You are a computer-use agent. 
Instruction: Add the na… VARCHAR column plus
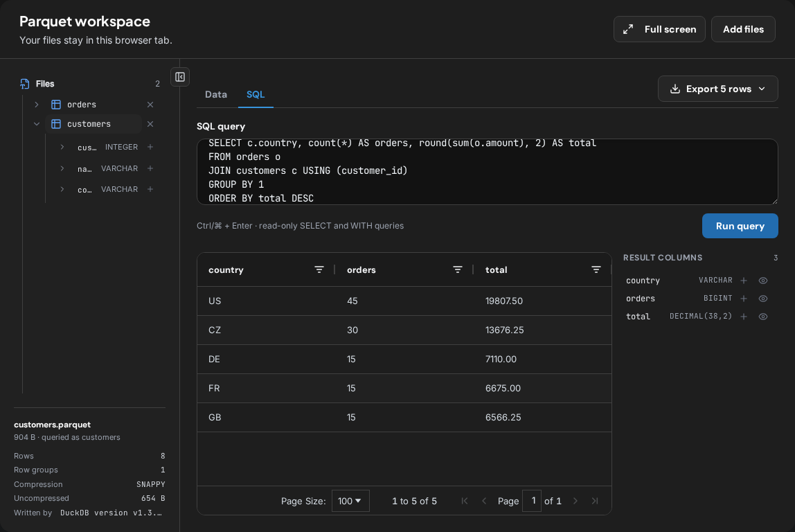pos(150,168)
